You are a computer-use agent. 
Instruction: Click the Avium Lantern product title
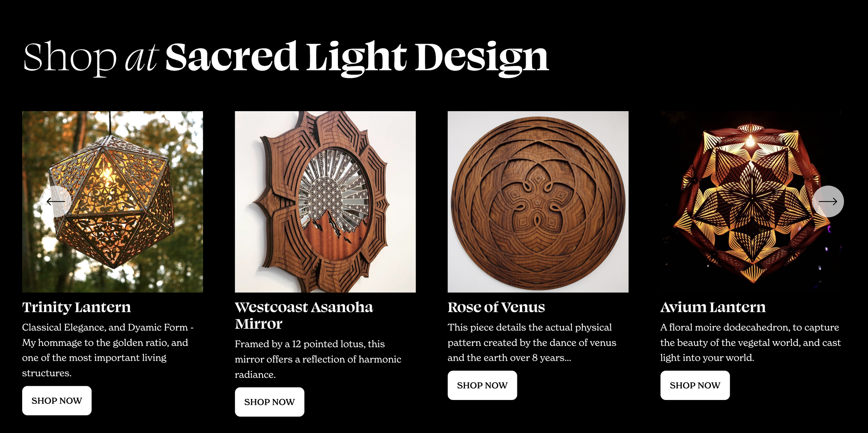pyautogui.click(x=713, y=307)
